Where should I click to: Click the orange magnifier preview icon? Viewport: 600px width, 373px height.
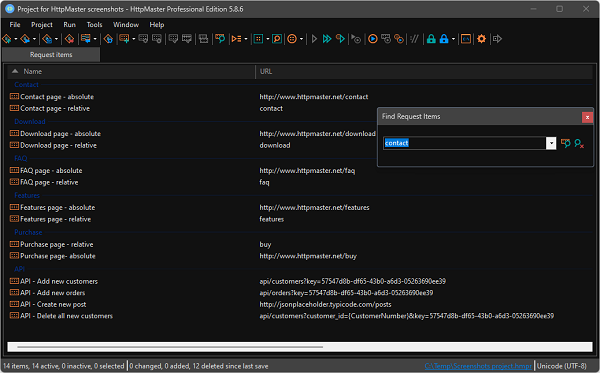(x=277, y=39)
